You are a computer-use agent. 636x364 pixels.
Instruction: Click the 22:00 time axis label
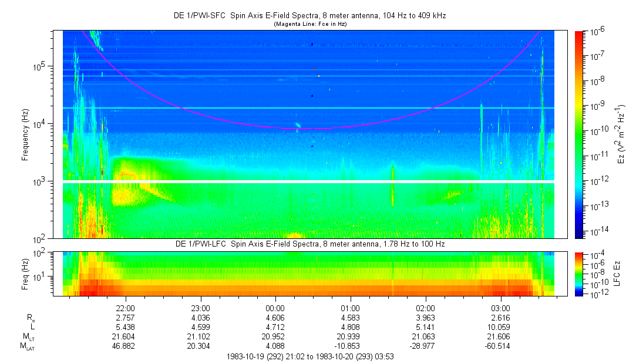pos(126,308)
